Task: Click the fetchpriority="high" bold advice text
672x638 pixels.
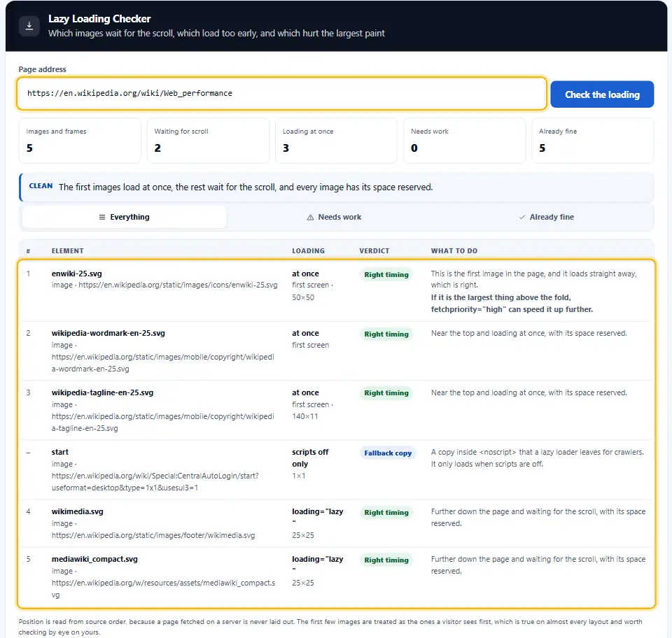Action: point(512,304)
